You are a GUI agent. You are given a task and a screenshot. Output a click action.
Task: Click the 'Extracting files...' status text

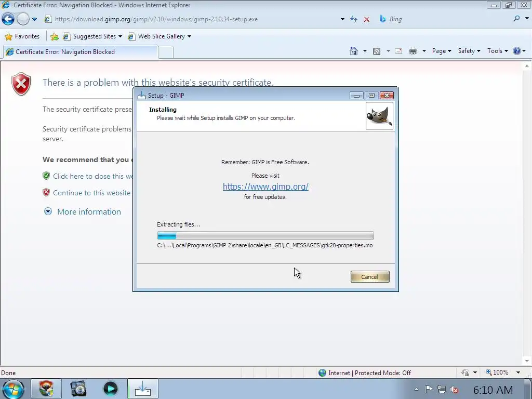[179, 224]
